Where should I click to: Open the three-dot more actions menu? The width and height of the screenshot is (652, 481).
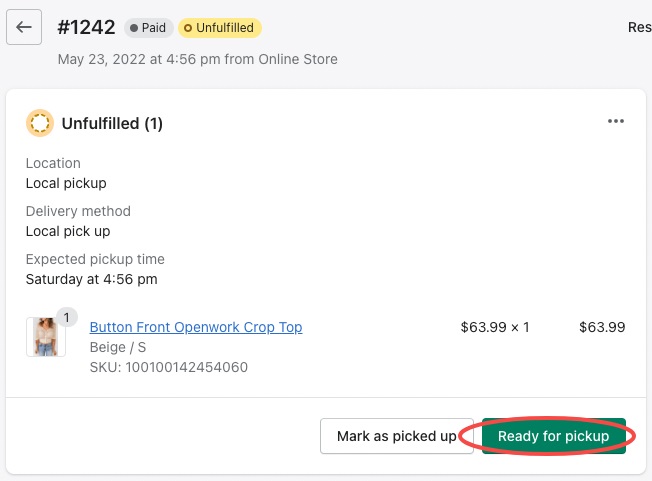tap(616, 122)
